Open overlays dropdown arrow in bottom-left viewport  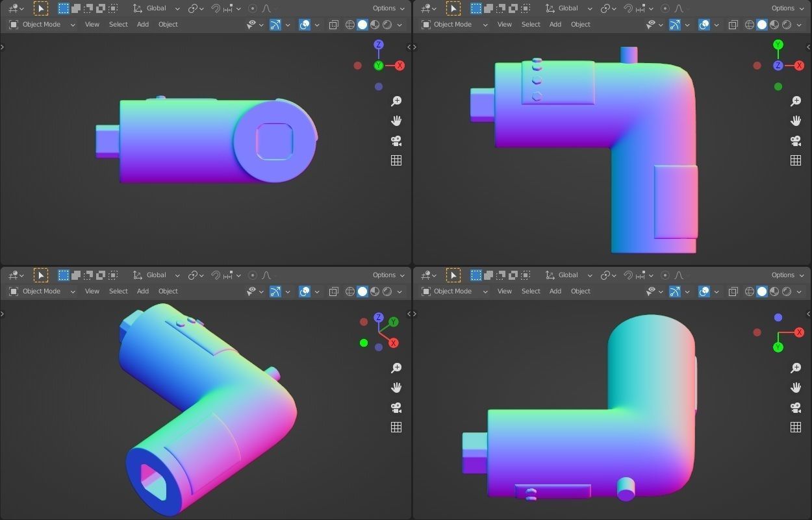[317, 291]
